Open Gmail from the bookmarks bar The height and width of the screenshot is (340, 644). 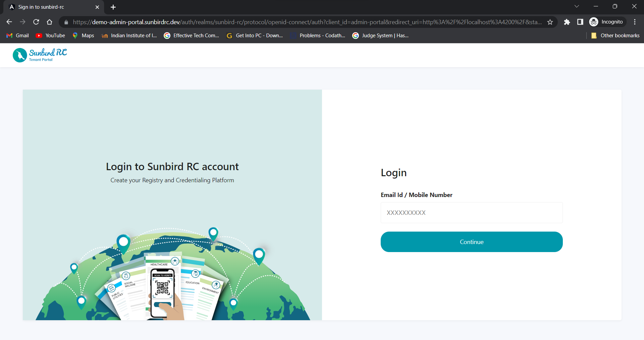tap(17, 35)
